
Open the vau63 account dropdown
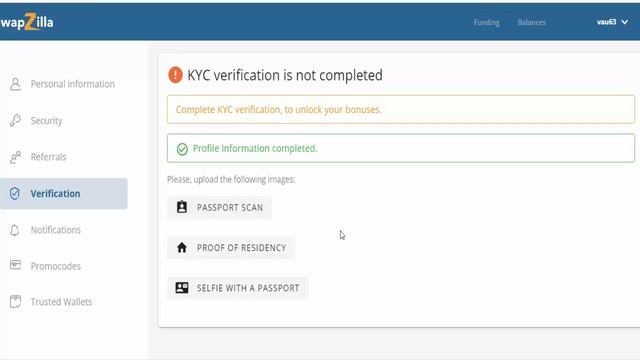point(612,22)
